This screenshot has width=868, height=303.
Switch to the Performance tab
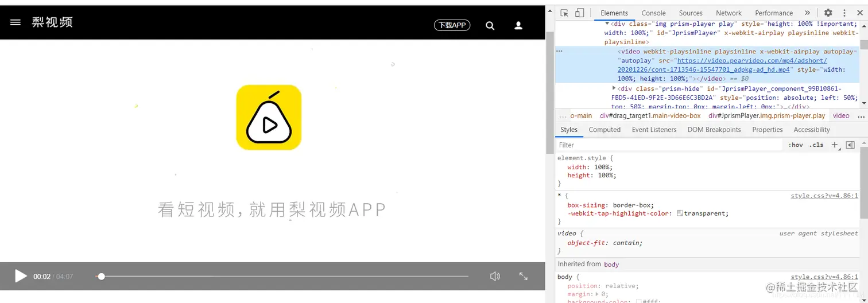(774, 13)
